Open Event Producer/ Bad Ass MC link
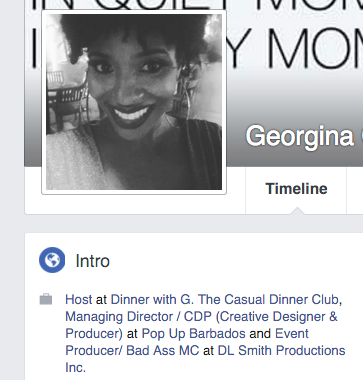 pyautogui.click(x=132, y=350)
